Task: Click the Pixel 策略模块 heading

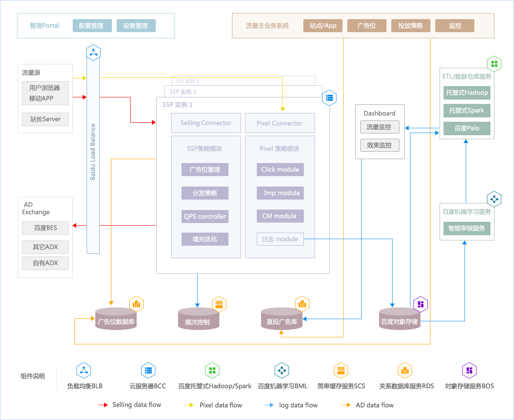Action: coord(279,149)
